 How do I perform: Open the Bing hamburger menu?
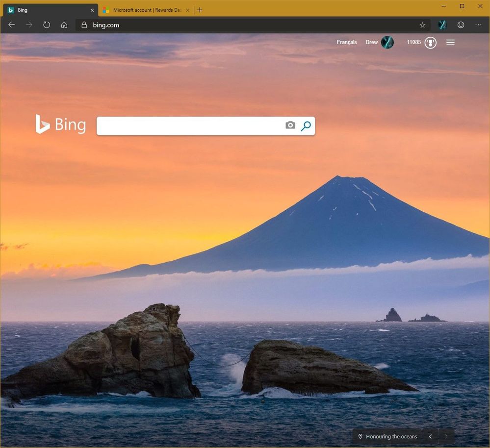450,43
